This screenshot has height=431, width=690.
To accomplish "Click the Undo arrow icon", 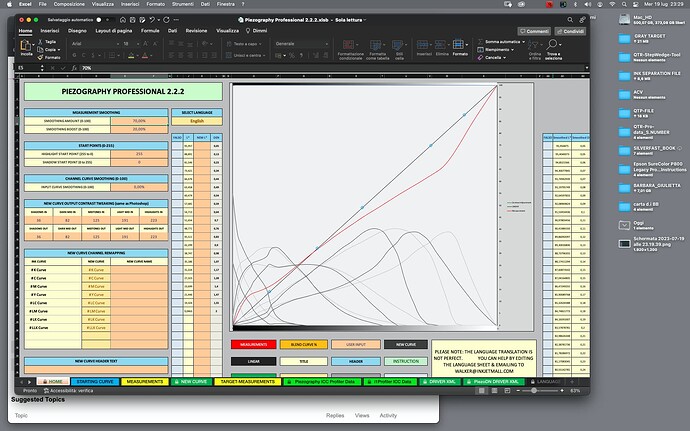I will point(152,20).
